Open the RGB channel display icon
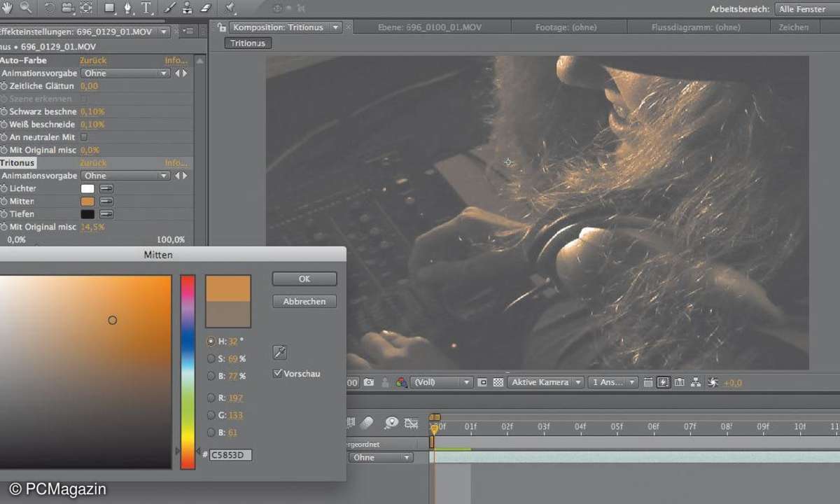This screenshot has height=504, width=840. click(401, 382)
